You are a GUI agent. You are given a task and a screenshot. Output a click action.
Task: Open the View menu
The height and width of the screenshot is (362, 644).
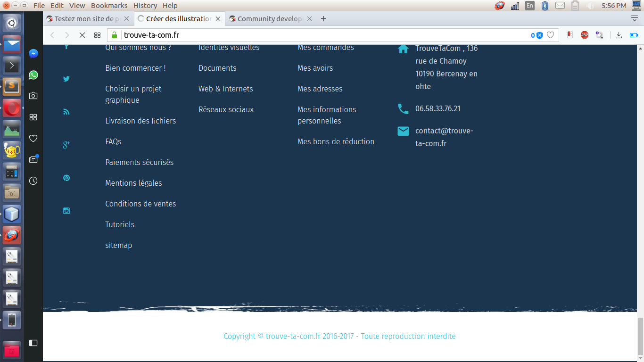77,6
